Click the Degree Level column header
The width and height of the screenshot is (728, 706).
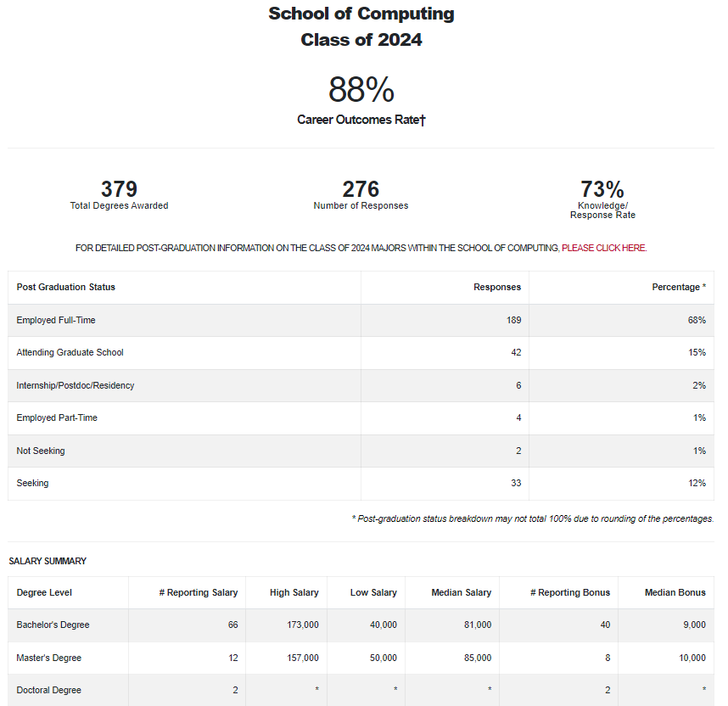(44, 592)
